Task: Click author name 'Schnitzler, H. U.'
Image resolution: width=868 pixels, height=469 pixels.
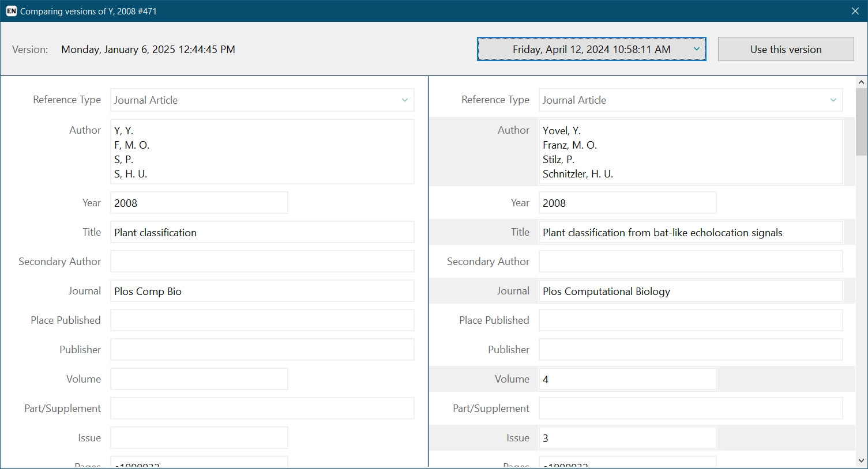Action: click(x=578, y=174)
